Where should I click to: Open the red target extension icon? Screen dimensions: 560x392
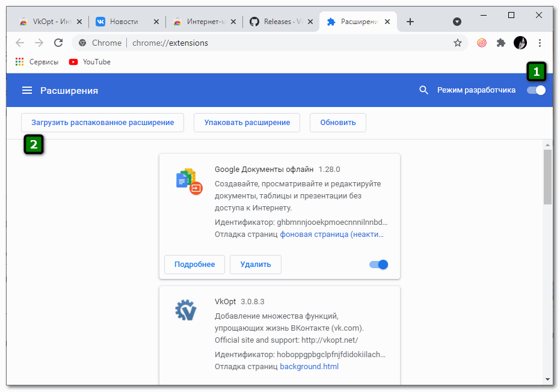[x=482, y=43]
